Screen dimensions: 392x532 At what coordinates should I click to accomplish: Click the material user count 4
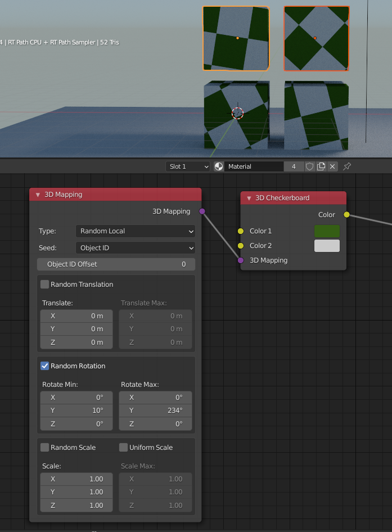294,166
